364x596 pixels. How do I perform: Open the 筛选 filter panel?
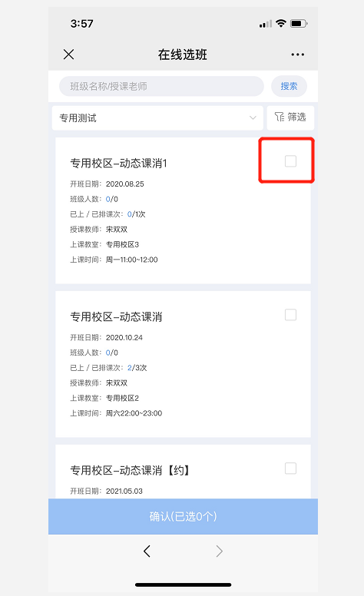(290, 118)
